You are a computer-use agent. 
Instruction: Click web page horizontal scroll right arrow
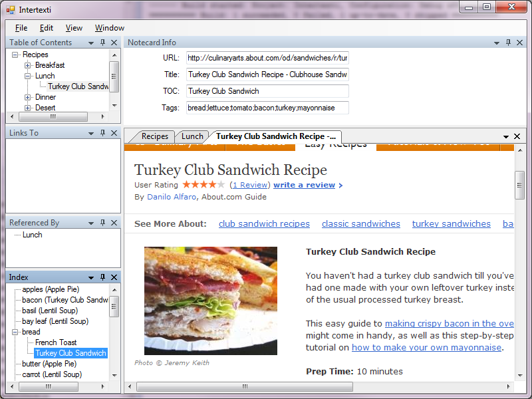tap(508, 386)
